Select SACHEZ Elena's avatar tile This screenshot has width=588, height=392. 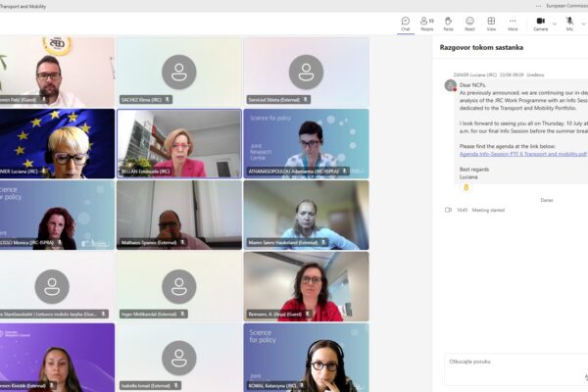pyautogui.click(x=178, y=72)
